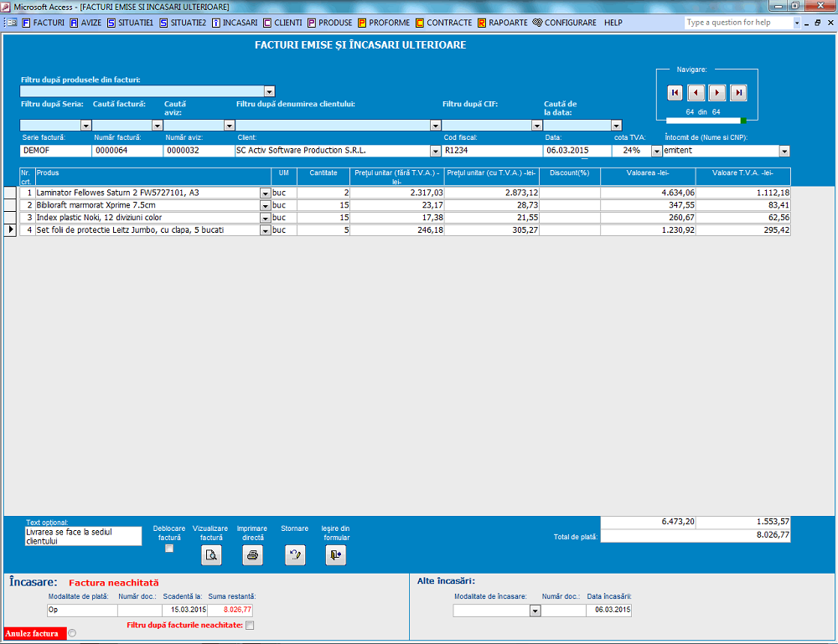Click the Type a question for help box
Screen dimensions: 838x644
tap(739, 23)
